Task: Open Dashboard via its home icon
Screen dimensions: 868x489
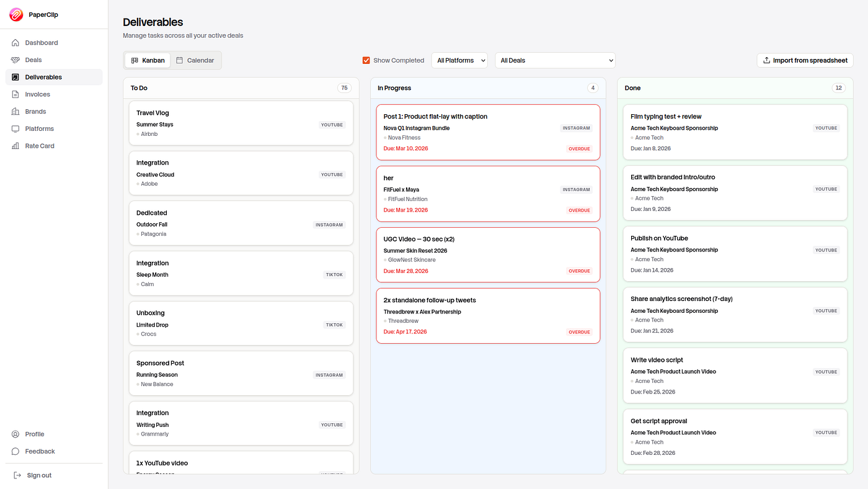Action: (x=15, y=43)
